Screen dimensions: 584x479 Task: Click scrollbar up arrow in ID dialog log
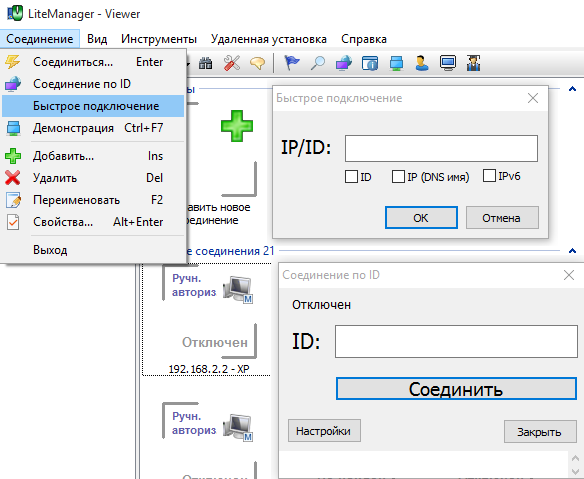(x=575, y=459)
